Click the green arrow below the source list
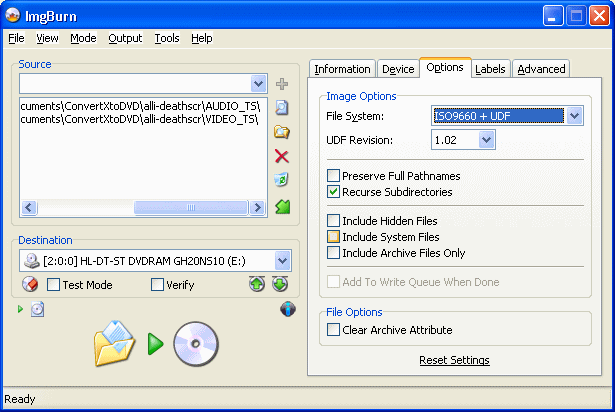This screenshot has width=615, height=412. (x=282, y=207)
